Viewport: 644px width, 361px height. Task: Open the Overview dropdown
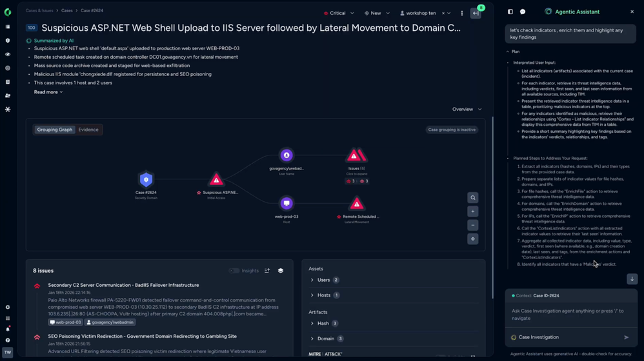point(467,109)
